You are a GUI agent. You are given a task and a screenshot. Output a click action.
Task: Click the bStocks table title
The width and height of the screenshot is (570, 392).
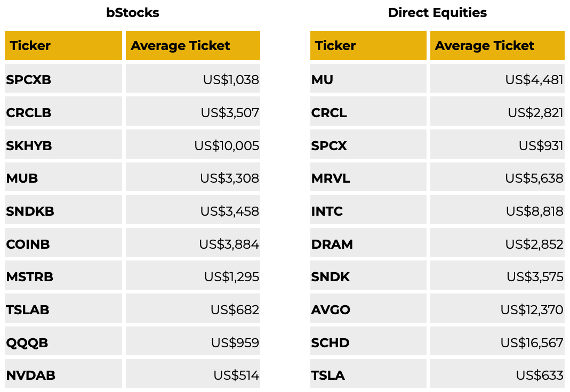point(133,13)
